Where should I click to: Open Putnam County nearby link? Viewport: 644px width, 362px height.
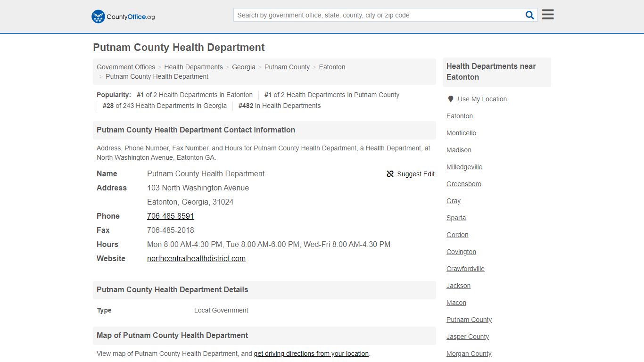pos(469,320)
